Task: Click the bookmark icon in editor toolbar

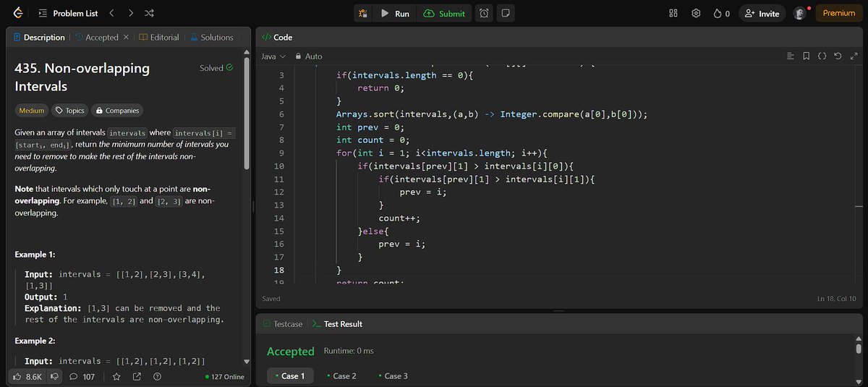Action: [x=806, y=56]
